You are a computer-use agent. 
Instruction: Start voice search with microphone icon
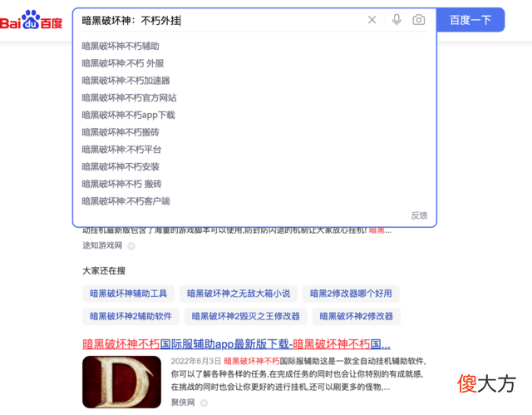397,20
